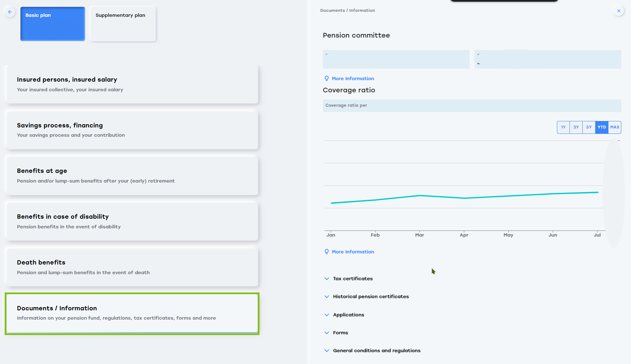Open More Information link under Coverage chart
Image resolution: width=631 pixels, height=364 pixels.
[x=353, y=252]
